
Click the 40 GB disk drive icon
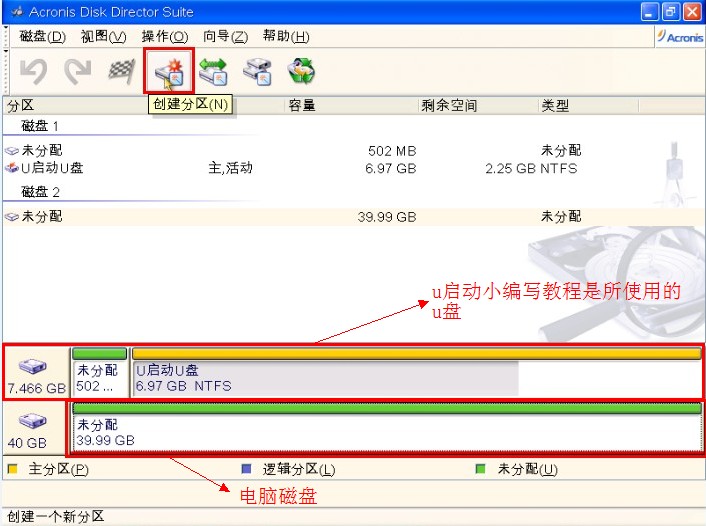(32, 421)
